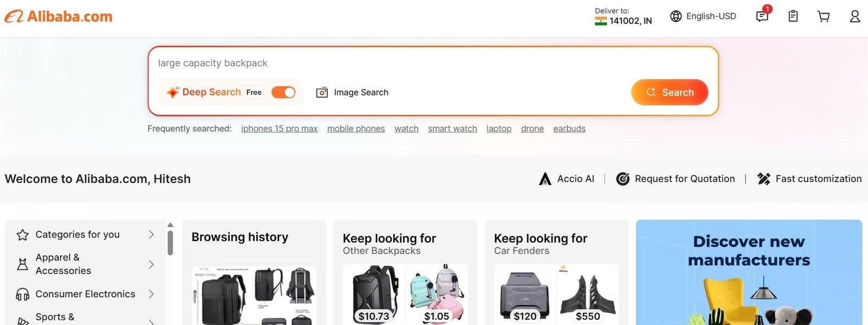
Task: Start an Image Search via the camera icon
Action: tap(322, 92)
